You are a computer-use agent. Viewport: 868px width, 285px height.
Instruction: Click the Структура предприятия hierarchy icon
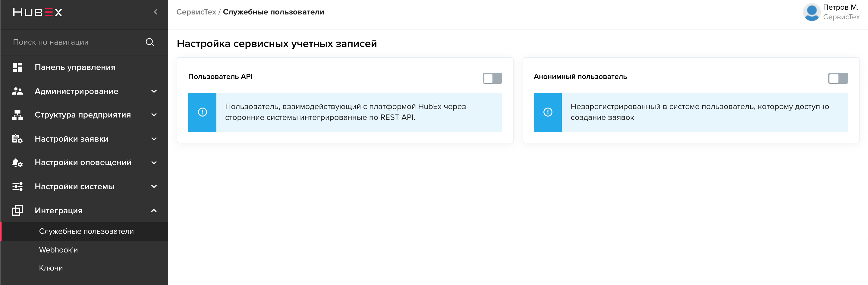click(x=17, y=115)
